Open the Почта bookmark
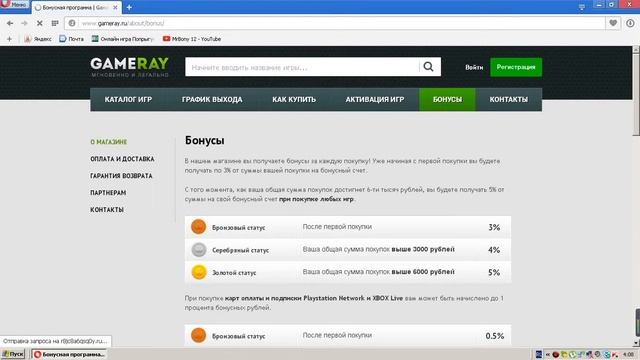The width and height of the screenshot is (640, 360). 71,39
